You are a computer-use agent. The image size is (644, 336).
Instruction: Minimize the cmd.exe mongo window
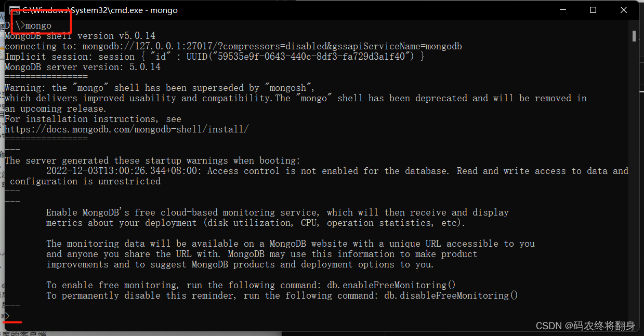coord(563,10)
